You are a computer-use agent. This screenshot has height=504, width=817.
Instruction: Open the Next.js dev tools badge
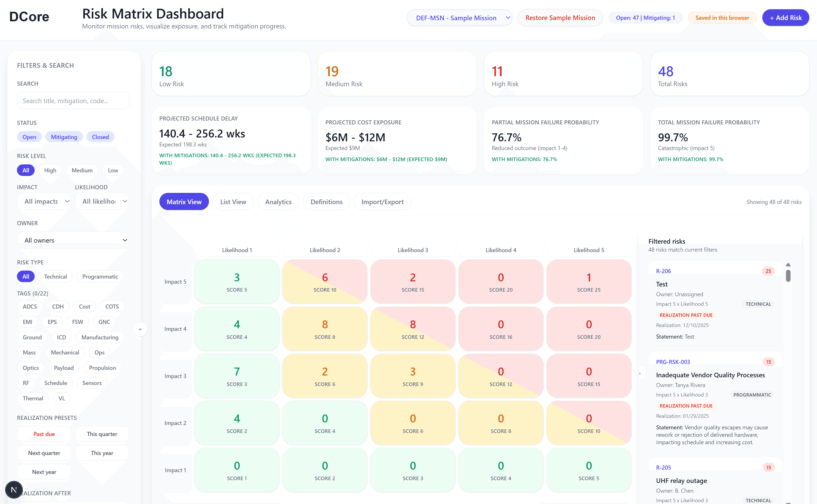[13, 490]
